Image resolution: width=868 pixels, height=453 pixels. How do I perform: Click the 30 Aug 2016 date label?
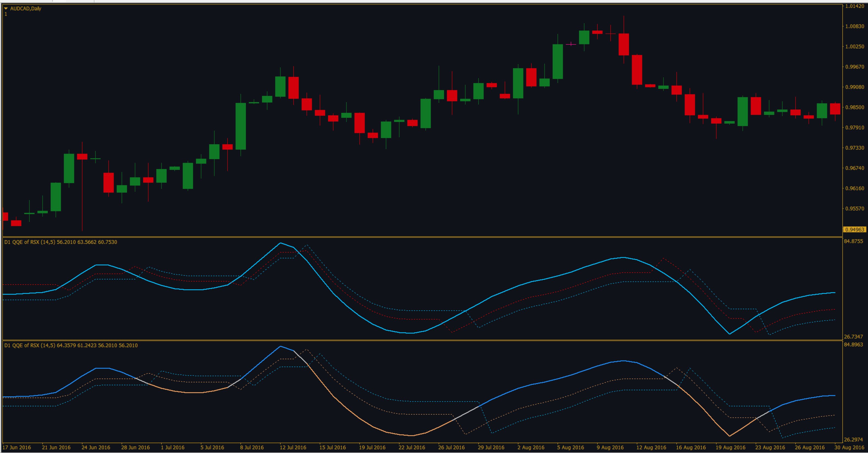click(x=850, y=447)
